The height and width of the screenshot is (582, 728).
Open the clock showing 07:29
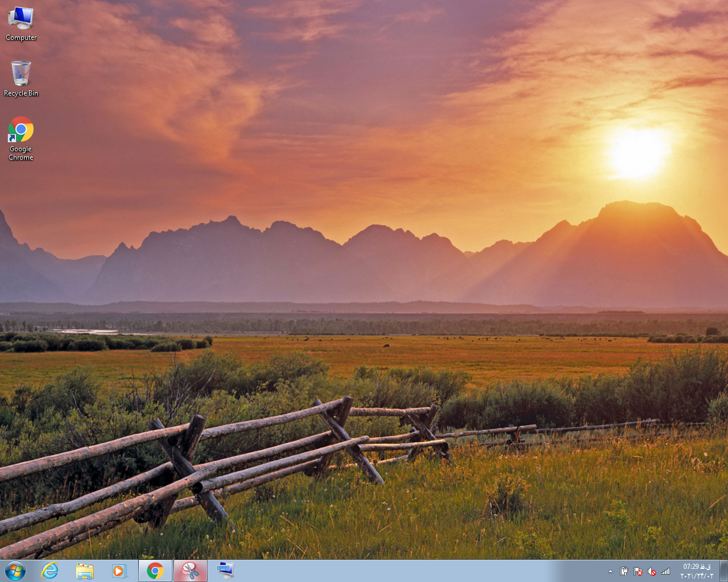pos(697,571)
